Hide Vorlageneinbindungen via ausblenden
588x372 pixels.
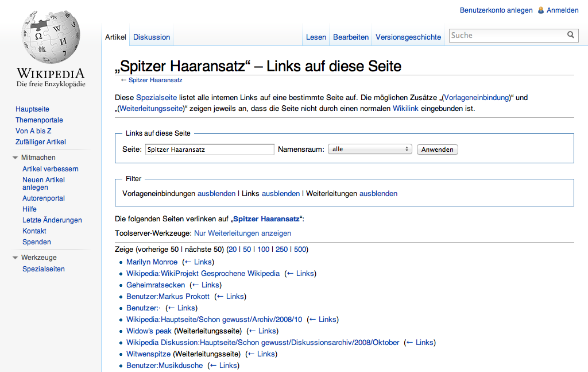(216, 194)
